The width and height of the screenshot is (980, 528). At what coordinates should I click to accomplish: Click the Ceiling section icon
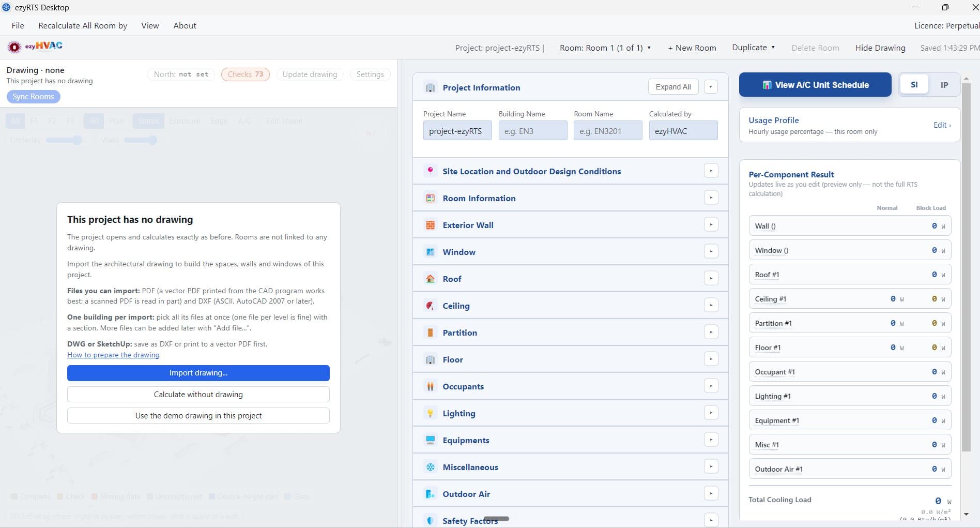[x=430, y=306]
